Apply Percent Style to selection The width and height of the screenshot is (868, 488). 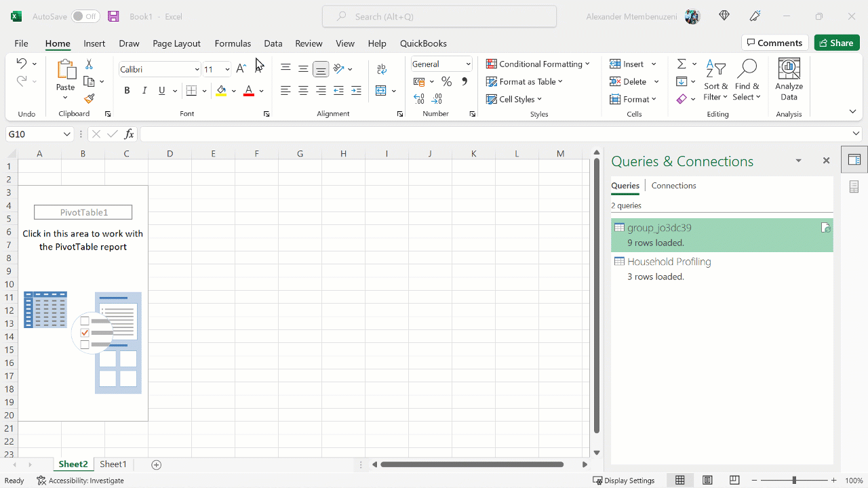(446, 81)
